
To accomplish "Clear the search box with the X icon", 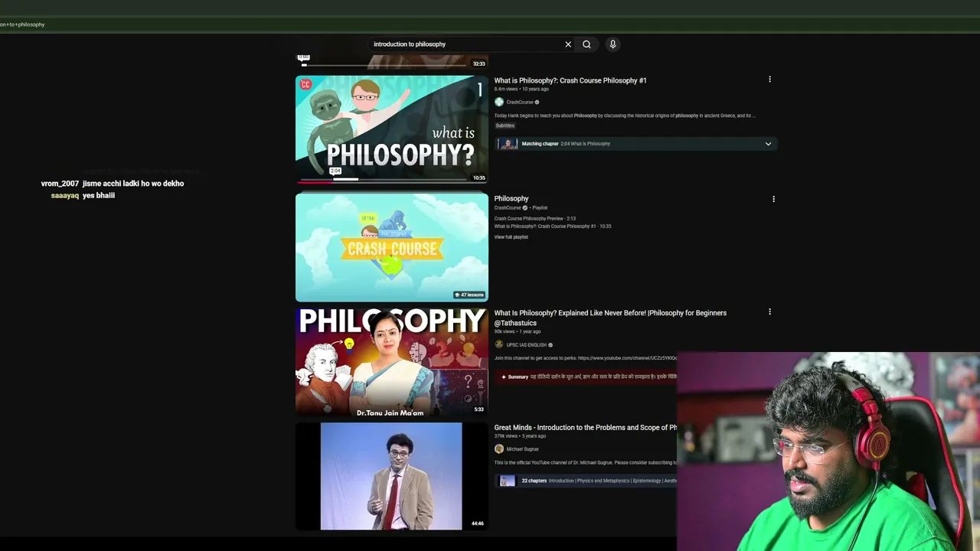I will tap(568, 44).
